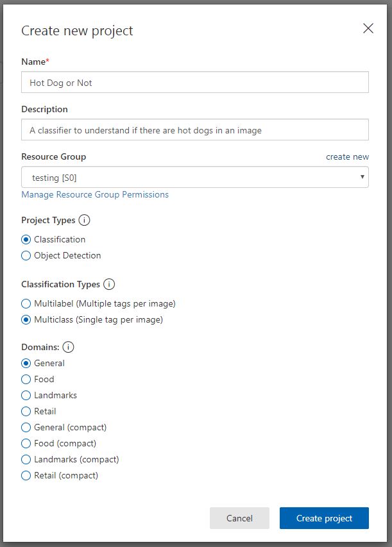Open the Resource Group dropdown
This screenshot has height=547, width=392.
pyautogui.click(x=195, y=178)
